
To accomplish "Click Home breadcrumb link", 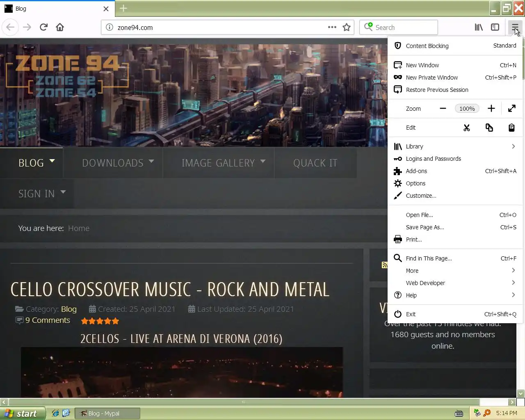I will (79, 228).
